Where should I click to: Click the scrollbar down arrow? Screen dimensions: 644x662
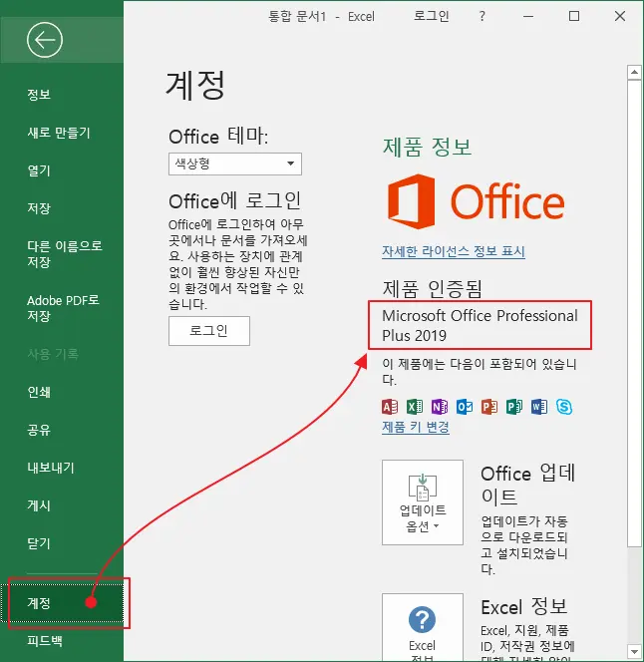634,651
